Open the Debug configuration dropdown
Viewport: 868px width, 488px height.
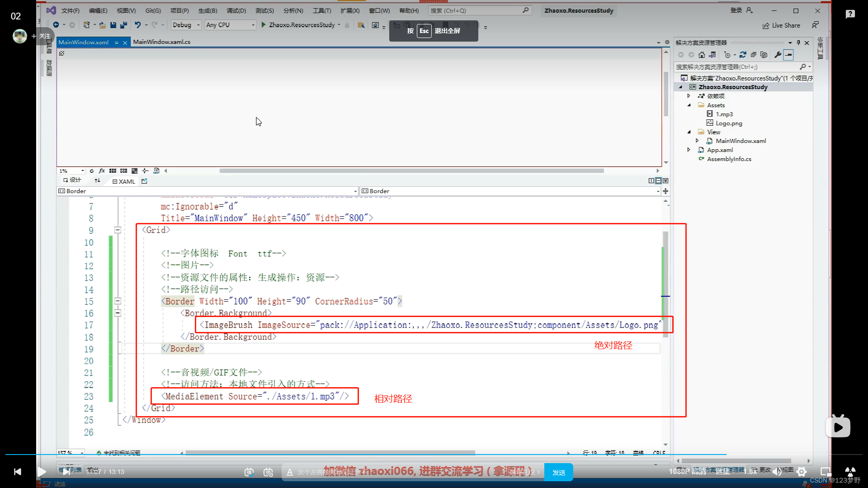(x=186, y=25)
